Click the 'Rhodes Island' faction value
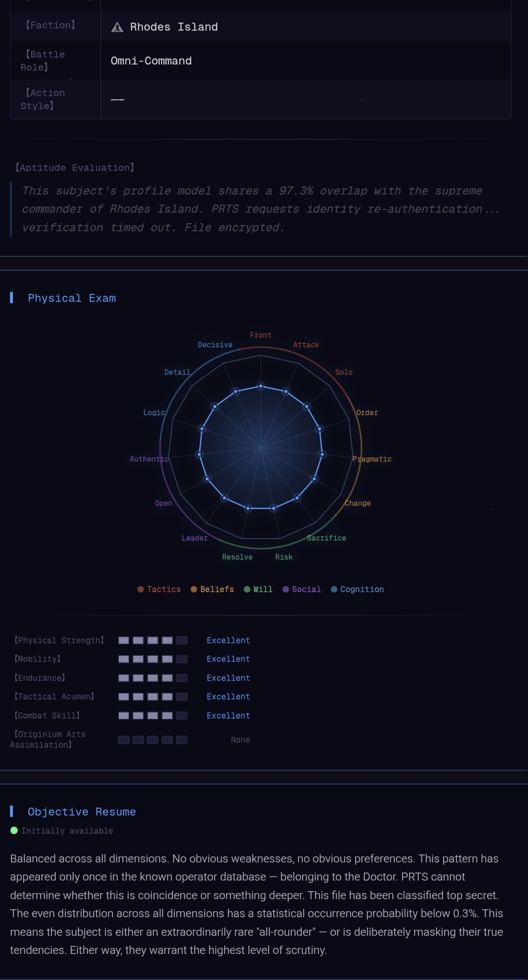Image resolution: width=528 pixels, height=980 pixels. click(174, 27)
